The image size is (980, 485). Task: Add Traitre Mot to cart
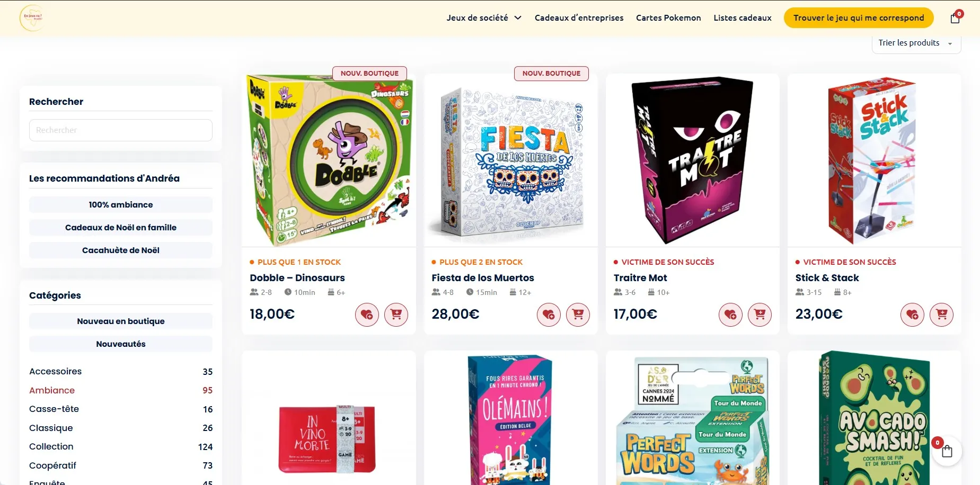coord(760,315)
